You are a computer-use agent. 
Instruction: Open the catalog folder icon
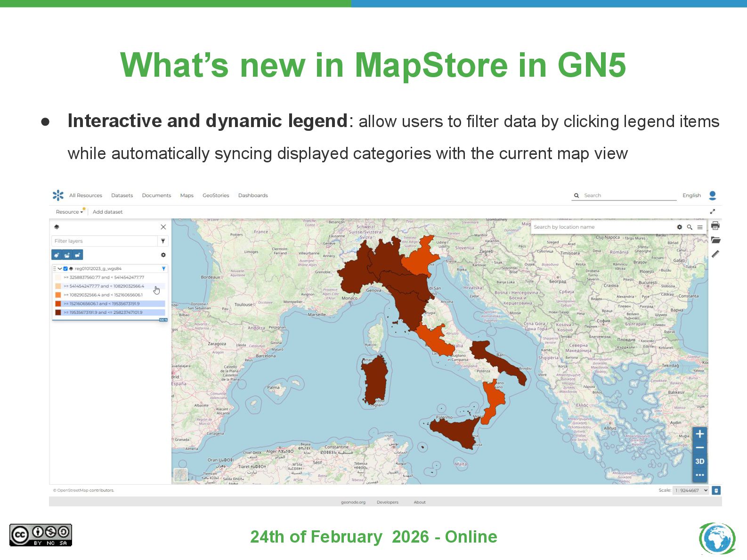pos(715,240)
